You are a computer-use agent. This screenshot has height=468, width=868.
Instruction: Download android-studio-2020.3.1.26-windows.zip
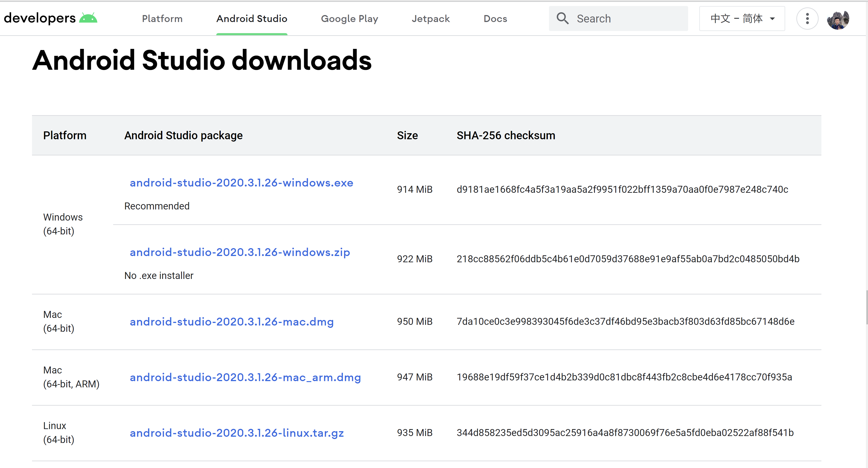(x=239, y=252)
